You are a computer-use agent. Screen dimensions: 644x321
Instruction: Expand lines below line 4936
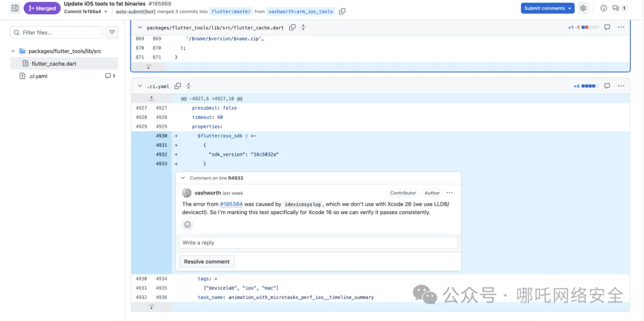[151, 307]
